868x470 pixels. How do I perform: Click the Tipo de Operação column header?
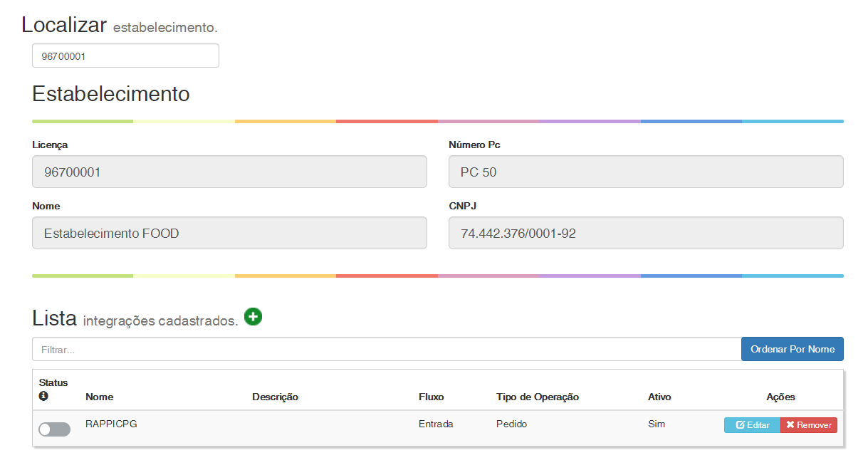click(x=538, y=397)
